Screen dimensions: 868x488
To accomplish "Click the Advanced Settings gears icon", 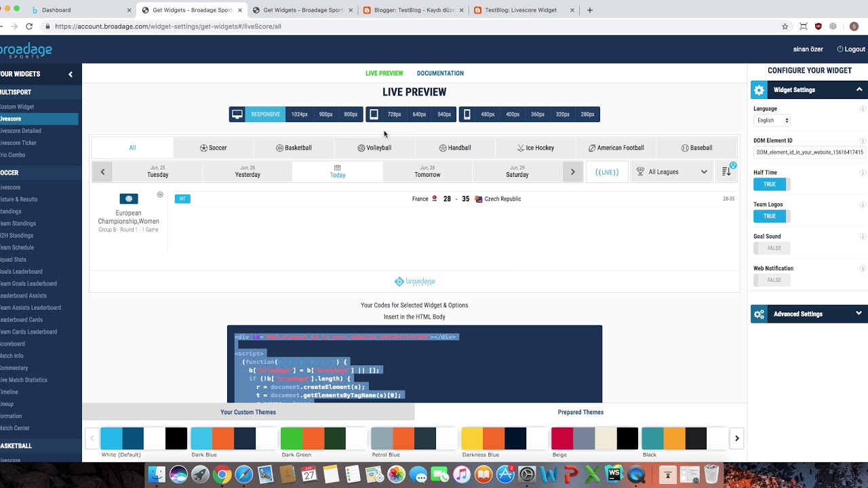I will 759,314.
